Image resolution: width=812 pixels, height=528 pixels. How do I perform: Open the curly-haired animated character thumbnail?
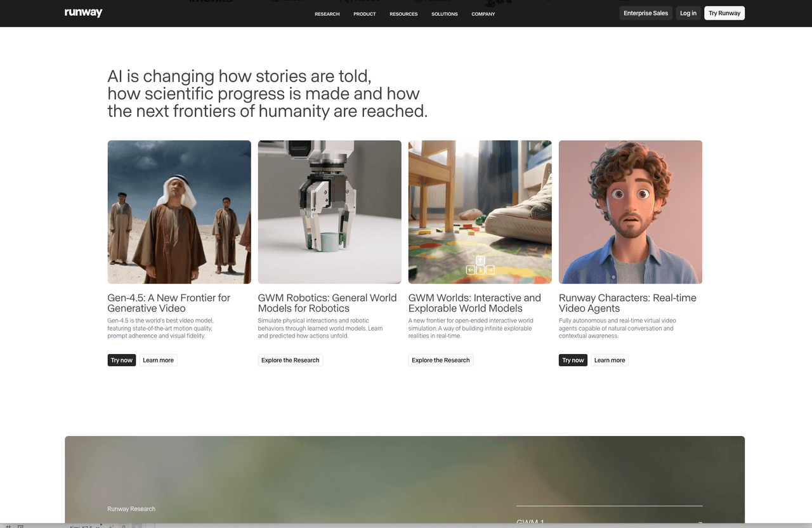pyautogui.click(x=630, y=212)
